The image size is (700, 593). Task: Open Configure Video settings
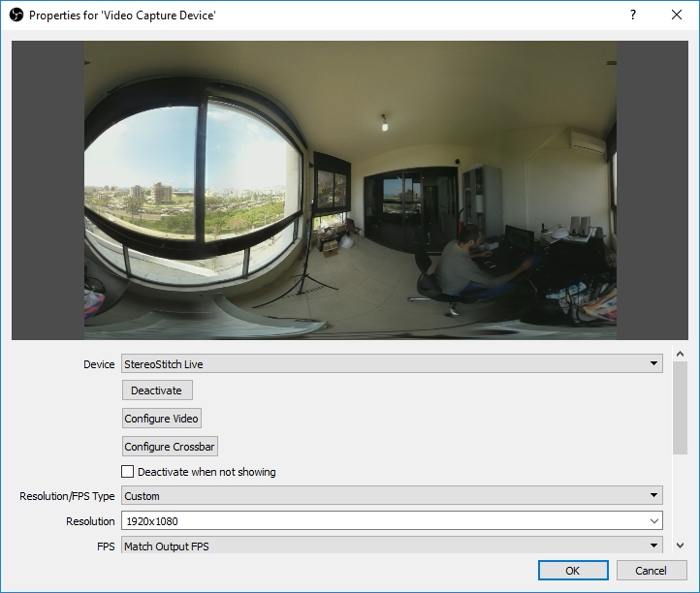coord(162,419)
